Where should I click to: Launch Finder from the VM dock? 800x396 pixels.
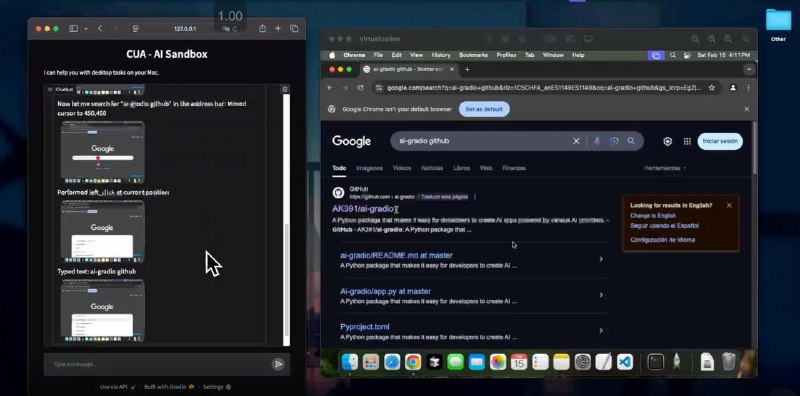[350, 362]
